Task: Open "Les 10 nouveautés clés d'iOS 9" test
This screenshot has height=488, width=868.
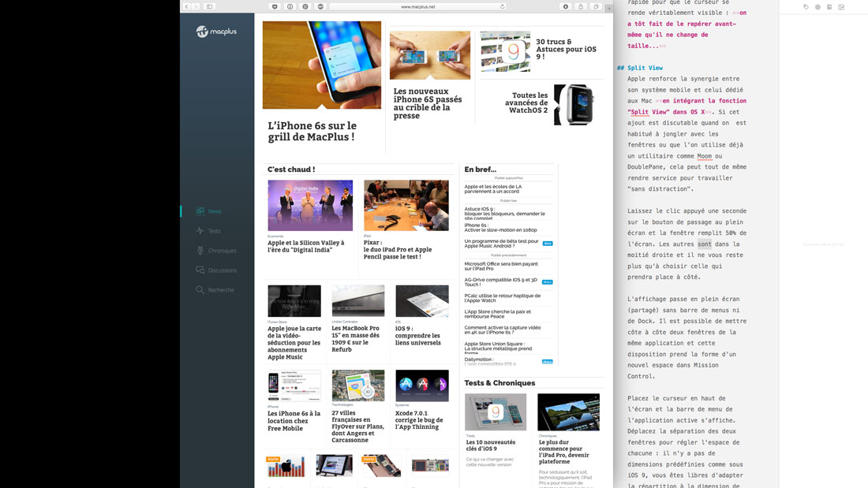Action: coord(491,445)
